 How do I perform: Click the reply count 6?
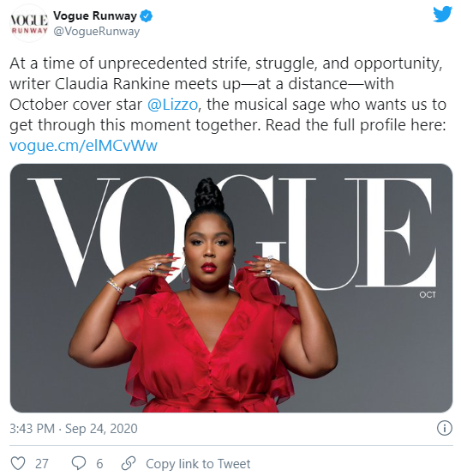[x=99, y=464]
